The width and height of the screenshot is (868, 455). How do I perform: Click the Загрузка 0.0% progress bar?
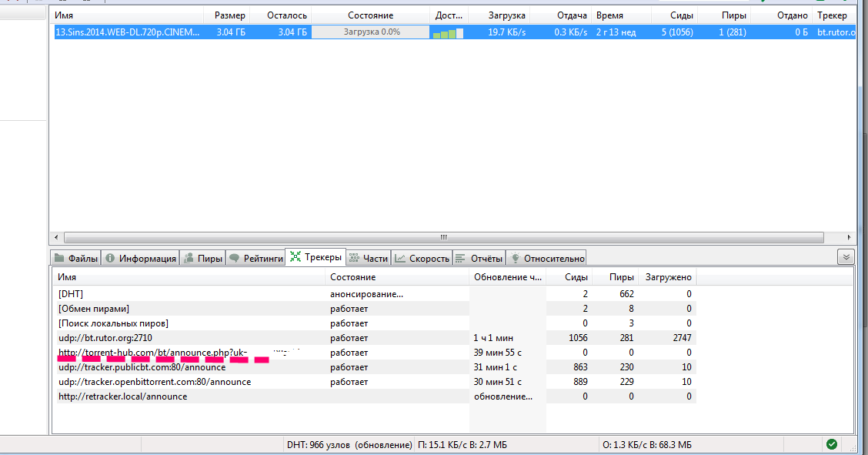click(371, 32)
